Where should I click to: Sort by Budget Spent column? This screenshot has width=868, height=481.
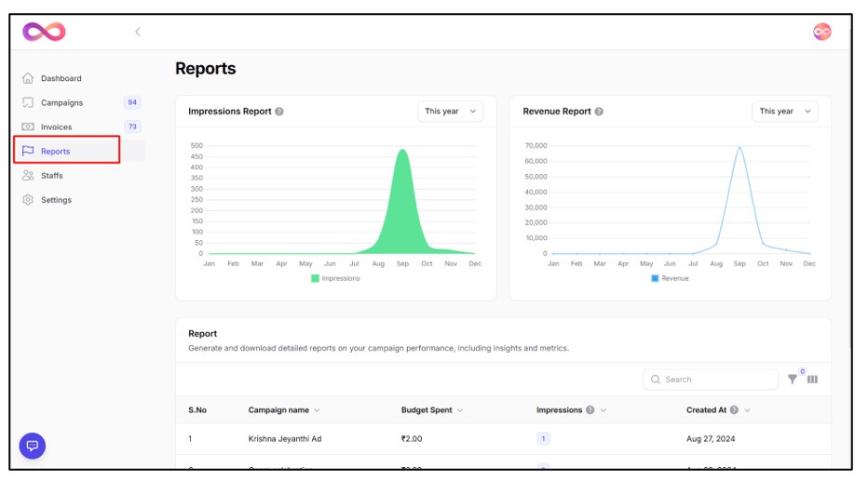coord(431,410)
